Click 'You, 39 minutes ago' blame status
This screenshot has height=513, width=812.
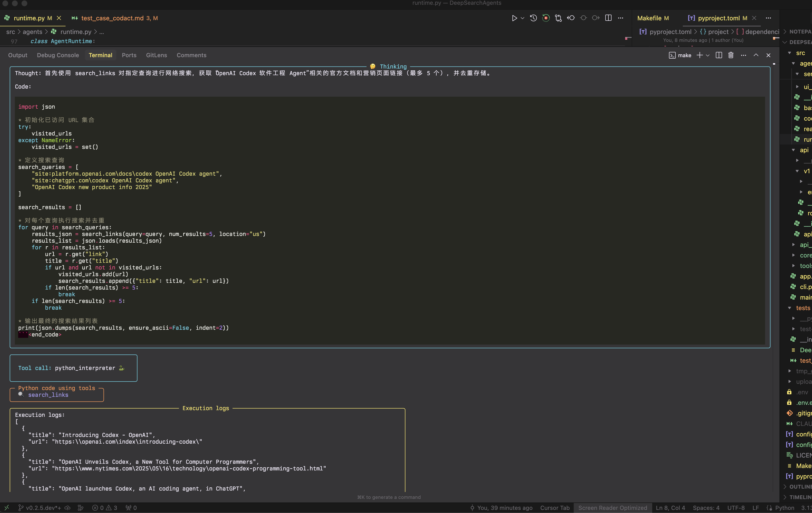[501, 507]
